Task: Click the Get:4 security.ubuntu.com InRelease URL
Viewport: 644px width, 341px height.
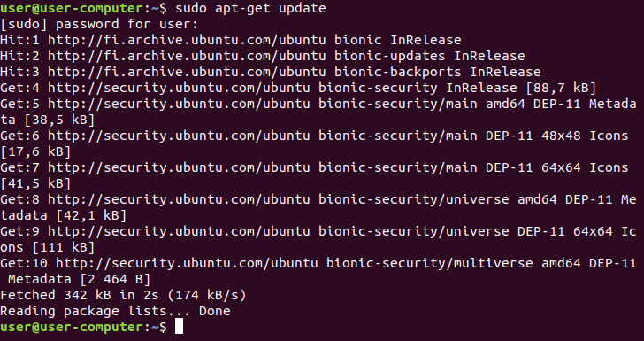Action: click(179, 88)
